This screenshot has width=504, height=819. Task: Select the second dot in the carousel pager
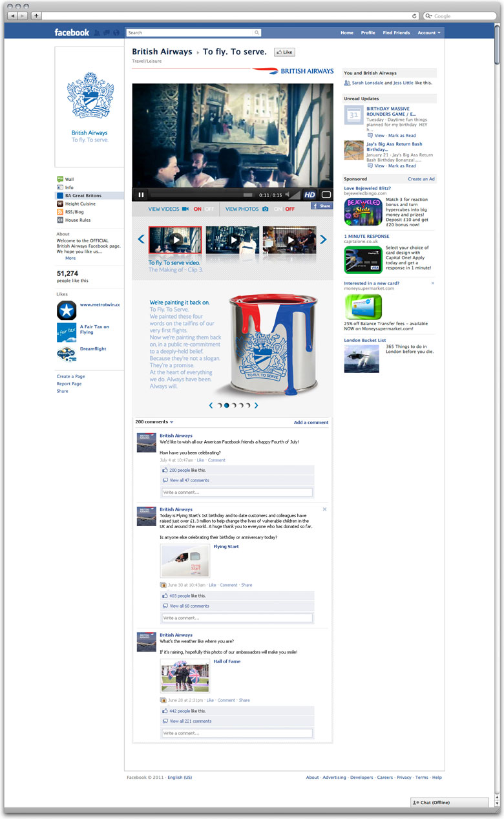[226, 405]
